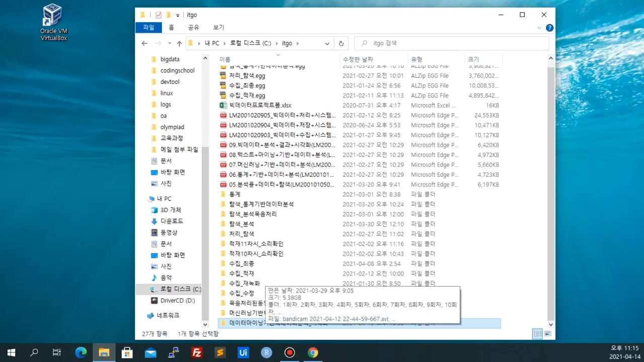Refresh the itgo folder view
Image resolution: width=644 pixels, height=362 pixels.
coord(341,43)
